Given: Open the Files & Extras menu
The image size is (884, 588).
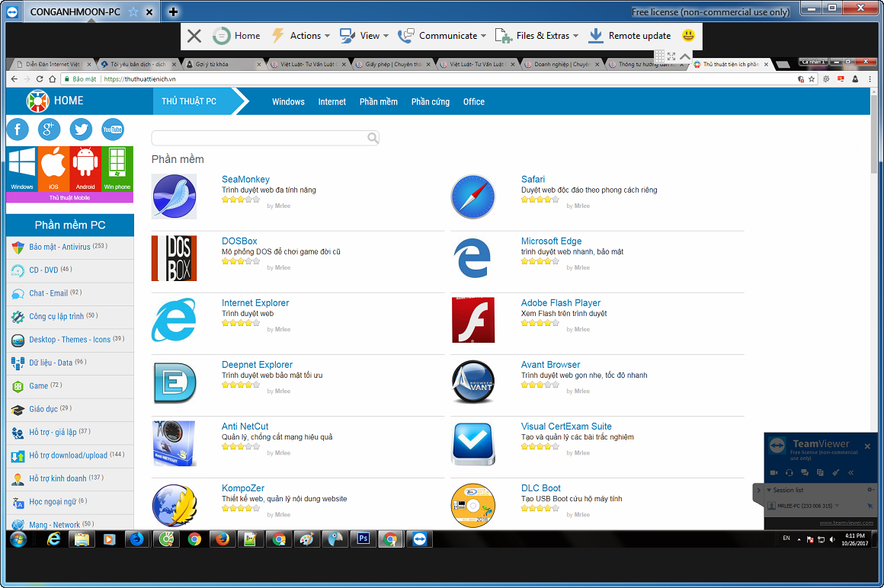Looking at the screenshot, I should point(536,36).
